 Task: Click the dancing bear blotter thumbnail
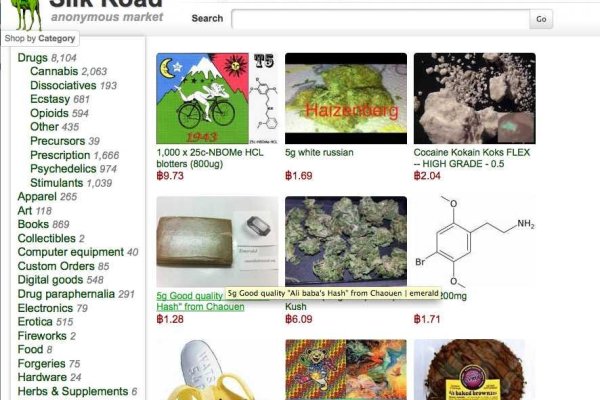tap(346, 370)
